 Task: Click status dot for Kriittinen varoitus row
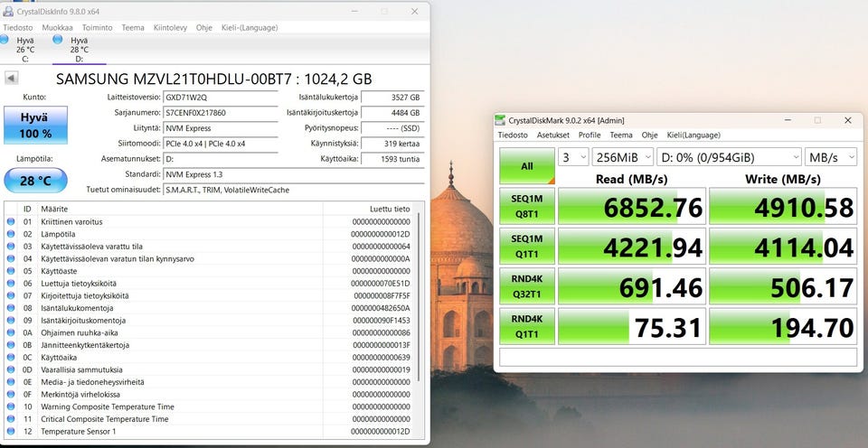tap(11, 222)
